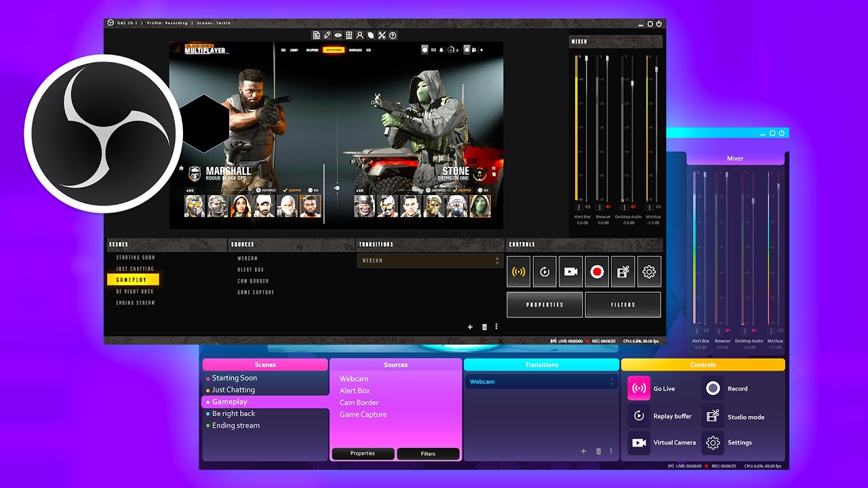
Task: Click the red Record icon in dark theme Controls
Action: tap(597, 272)
